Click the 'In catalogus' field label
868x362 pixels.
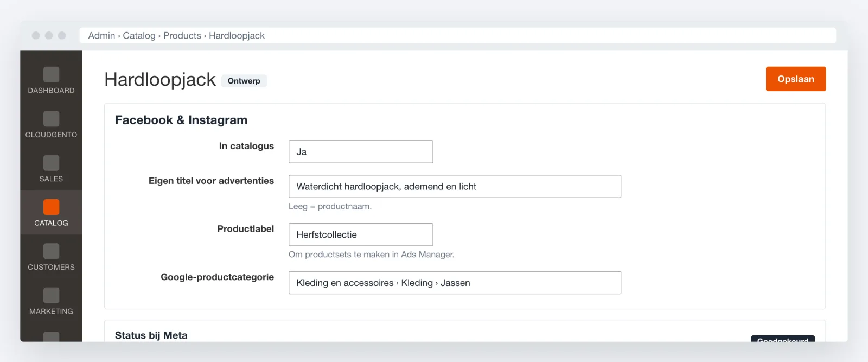246,146
